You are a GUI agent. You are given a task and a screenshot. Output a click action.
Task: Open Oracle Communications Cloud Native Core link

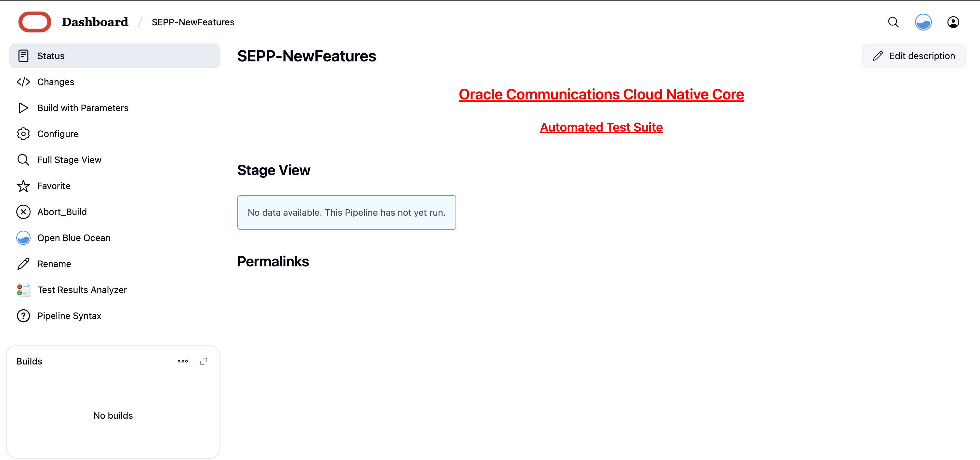click(x=601, y=94)
